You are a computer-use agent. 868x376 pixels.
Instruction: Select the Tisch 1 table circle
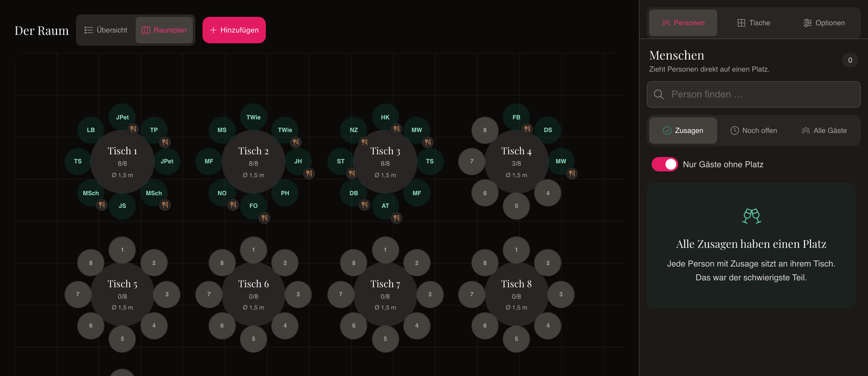point(123,161)
